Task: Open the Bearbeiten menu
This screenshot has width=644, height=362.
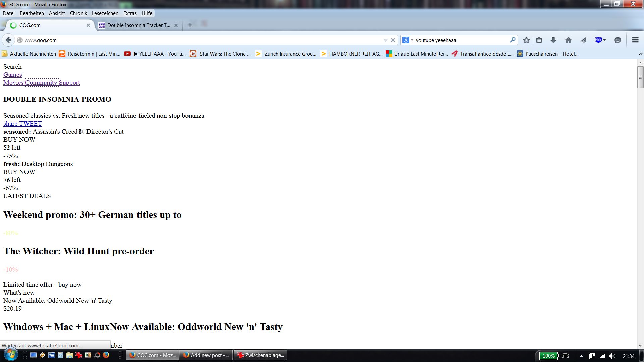Action: click(32, 13)
